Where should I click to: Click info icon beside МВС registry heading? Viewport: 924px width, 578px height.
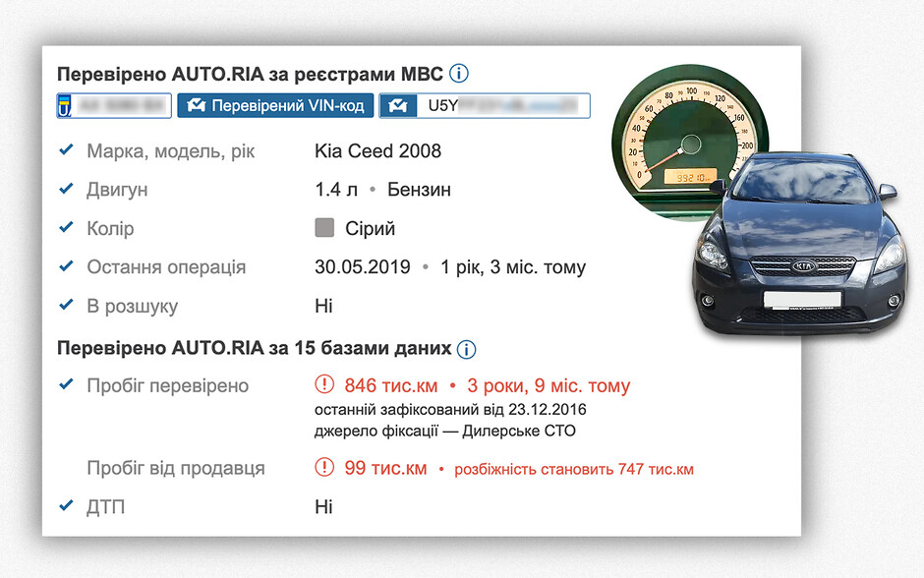pyautogui.click(x=459, y=74)
